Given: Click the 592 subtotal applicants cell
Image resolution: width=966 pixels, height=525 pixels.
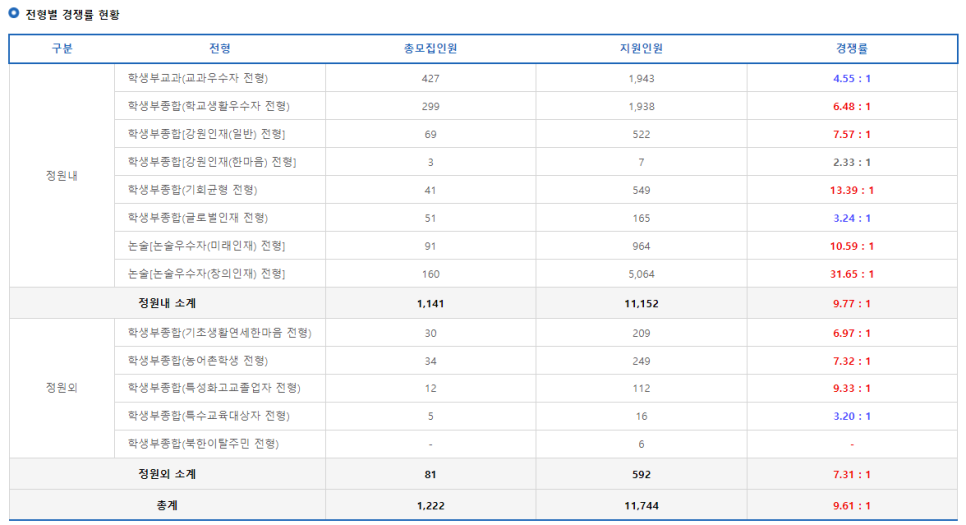Looking at the screenshot, I should coord(641,474).
